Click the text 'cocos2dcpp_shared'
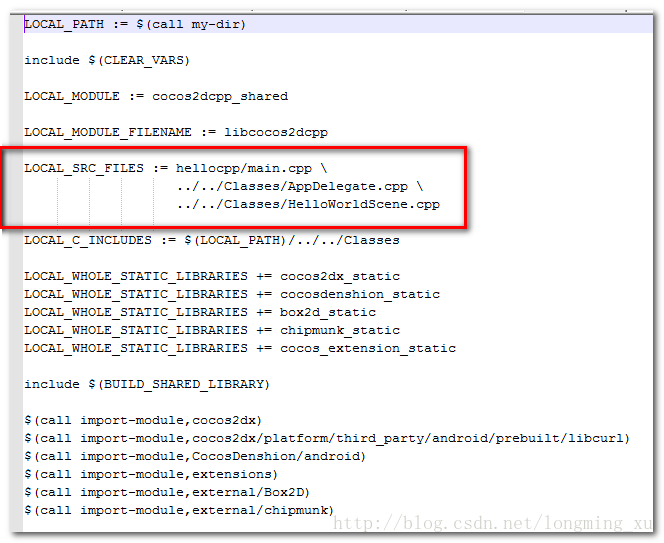The height and width of the screenshot is (543, 664). click(220, 97)
